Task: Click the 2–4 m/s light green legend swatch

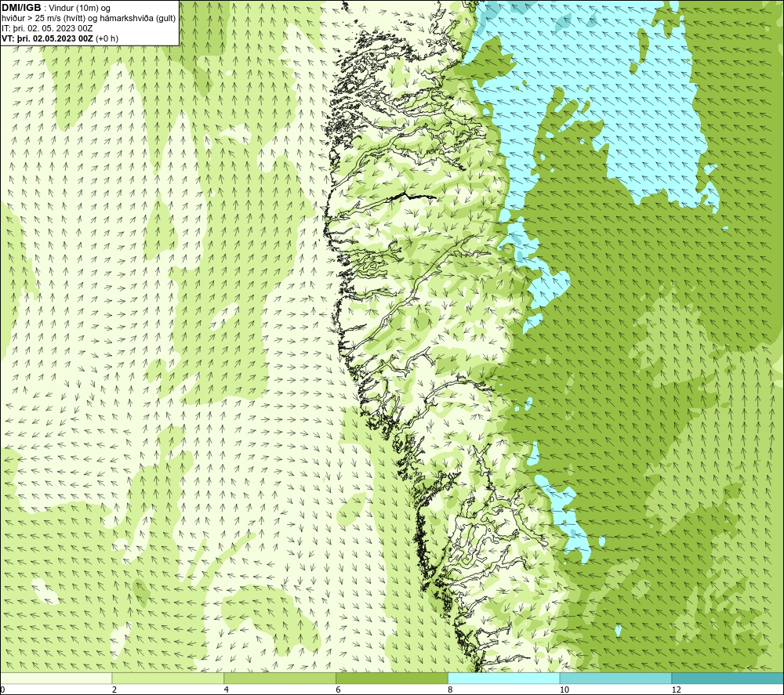Action: 168,678
